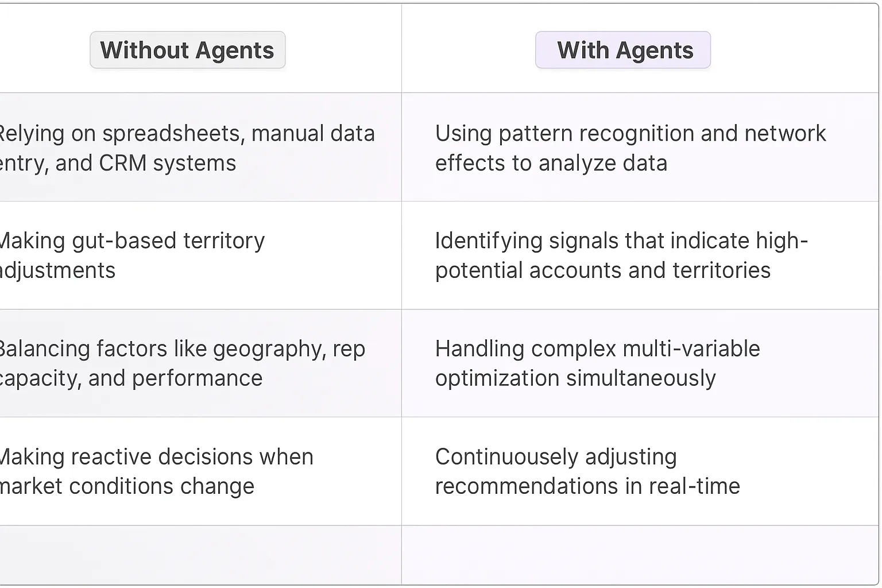Viewport: 882px width, 588px height.
Task: Click the "Identifying signals that indicate high-potential" cell
Action: [x=621, y=255]
